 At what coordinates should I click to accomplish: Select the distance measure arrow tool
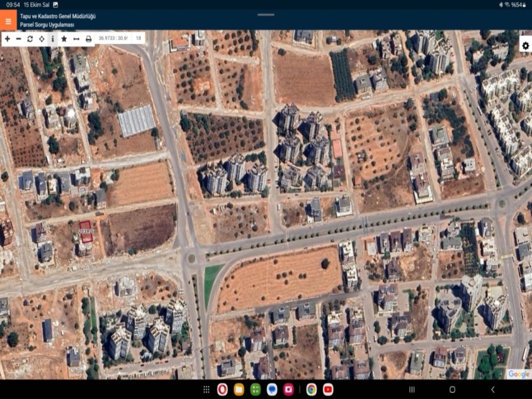pos(76,39)
